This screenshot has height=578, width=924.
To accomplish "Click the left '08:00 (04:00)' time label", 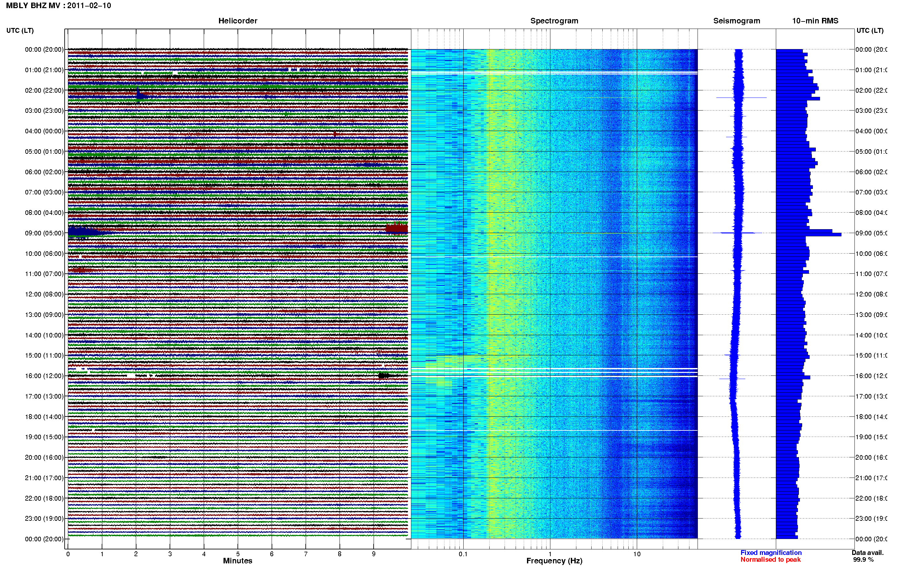I will (x=44, y=213).
